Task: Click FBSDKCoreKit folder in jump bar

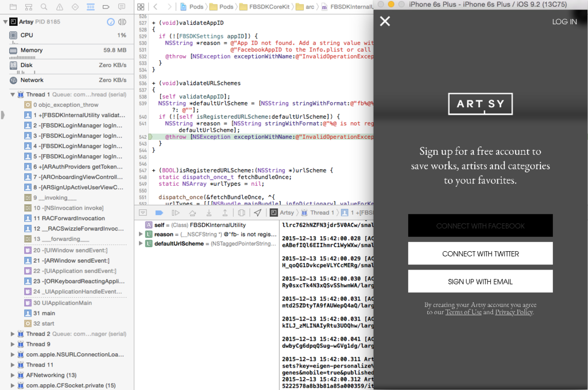Action: [264, 7]
